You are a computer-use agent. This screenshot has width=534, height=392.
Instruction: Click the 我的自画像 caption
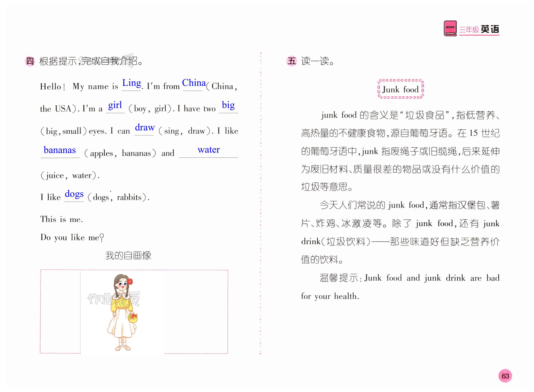click(x=128, y=256)
